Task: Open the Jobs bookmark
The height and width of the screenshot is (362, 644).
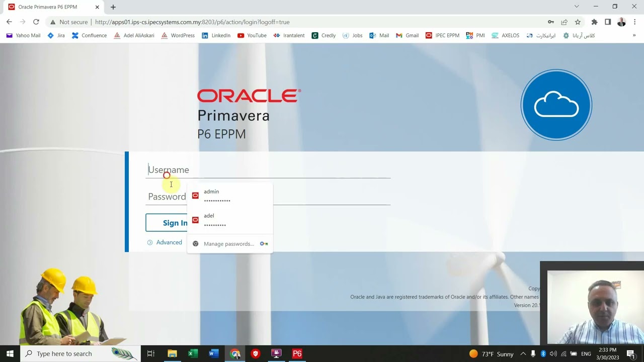Action: click(352, 36)
